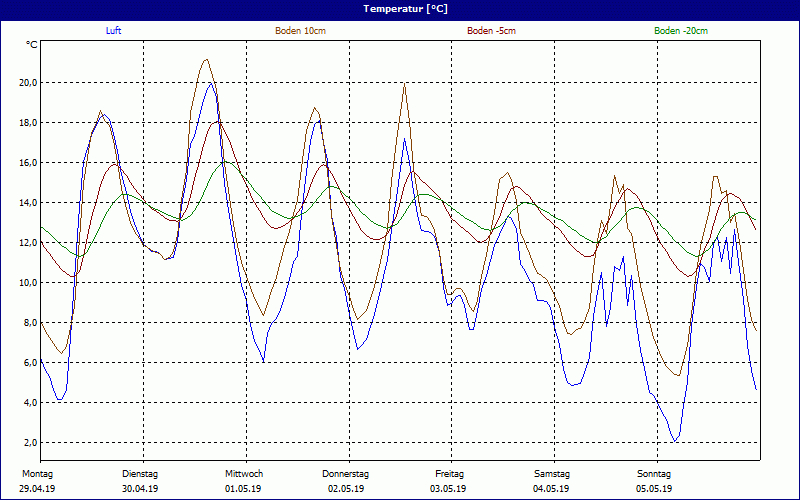Click the 'Montag' day label
This screenshot has height=500, width=800.
pyautogui.click(x=37, y=474)
